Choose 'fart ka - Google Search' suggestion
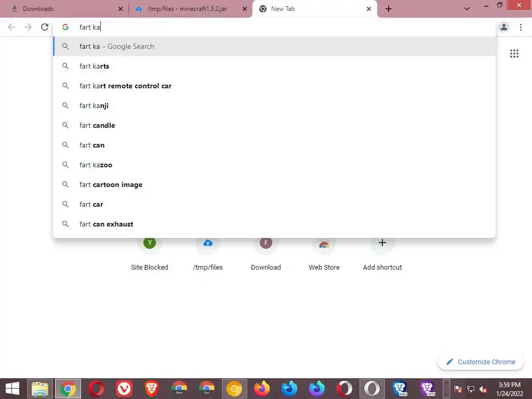 pos(274,46)
